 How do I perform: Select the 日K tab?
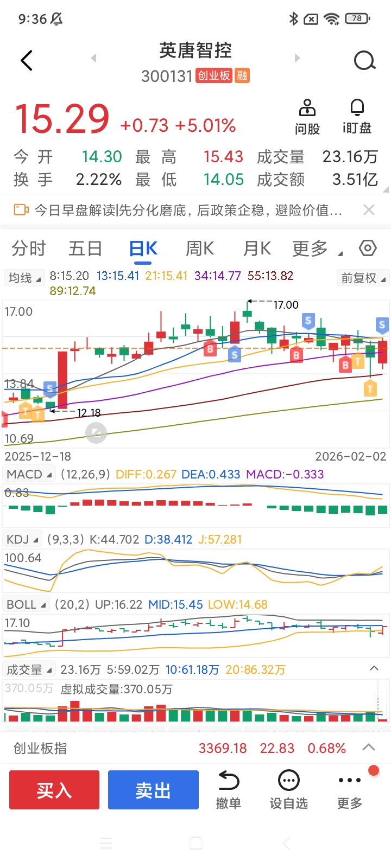[143, 248]
